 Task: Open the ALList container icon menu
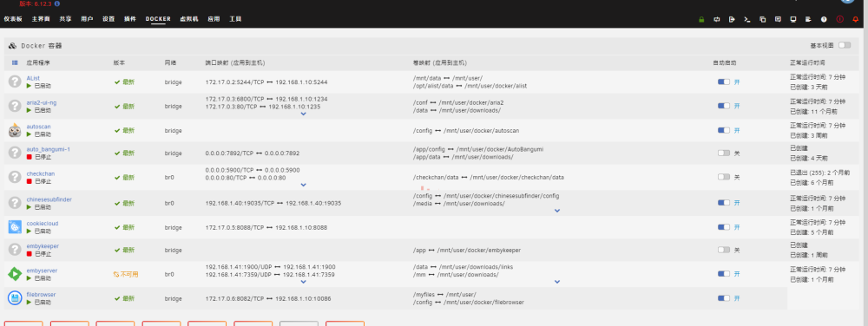coord(15,81)
